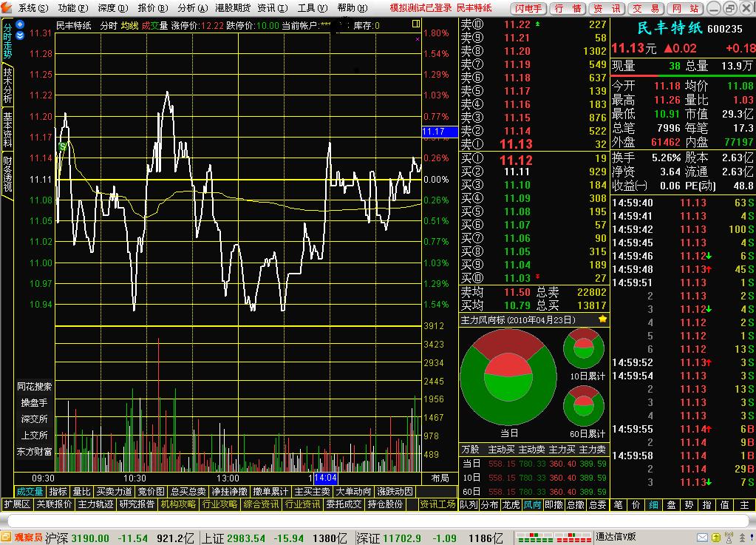This screenshot has height=545, width=756.
Task: Click the yellow notepad icon in status bar
Action: pos(716,538)
